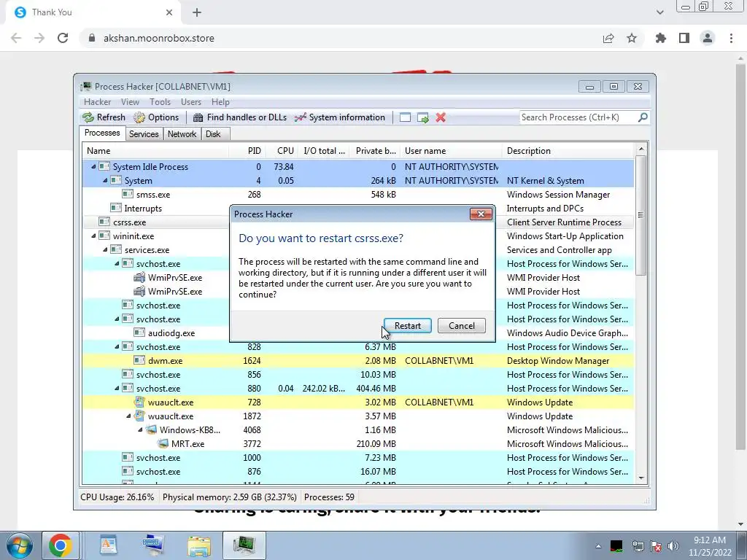This screenshot has width=747, height=560.
Task: Click the first WmiPrvSE.exe icon
Action: point(139,278)
